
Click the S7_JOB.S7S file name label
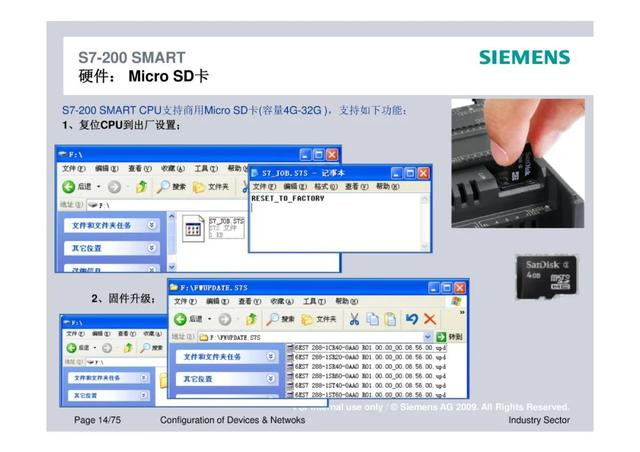click(227, 221)
